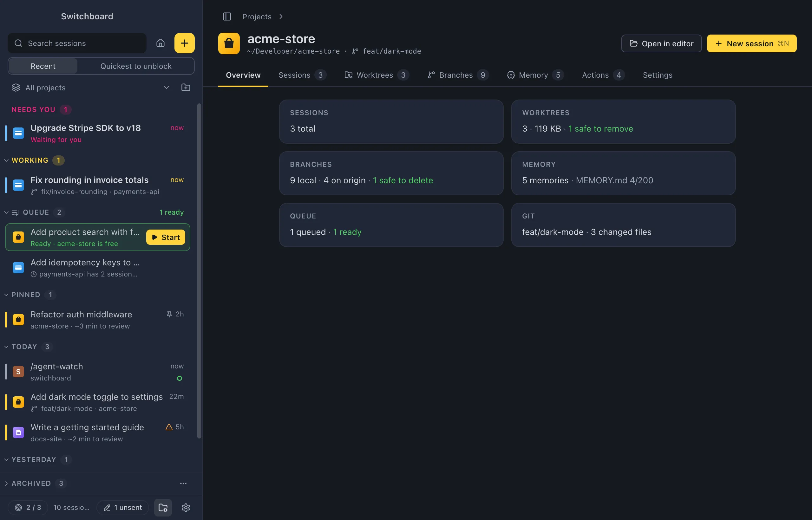Screen dimensions: 812x520
Task: Switch to the Sessions tab
Action: point(302,75)
